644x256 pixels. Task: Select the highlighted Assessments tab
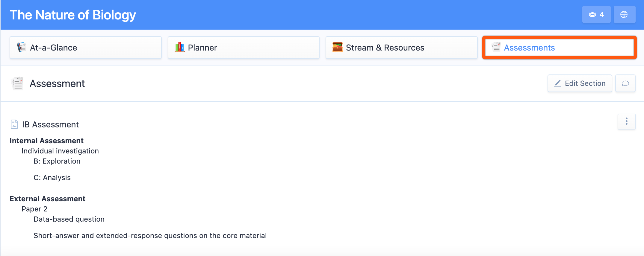click(559, 48)
